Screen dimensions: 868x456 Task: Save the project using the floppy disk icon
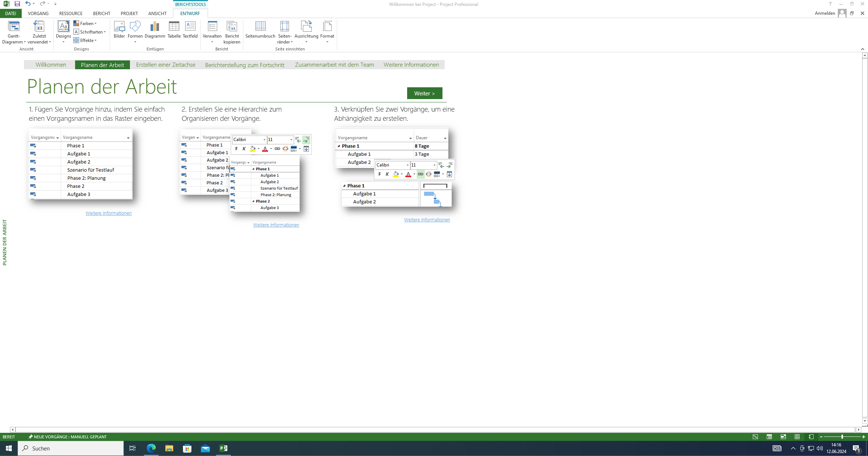pyautogui.click(x=17, y=4)
